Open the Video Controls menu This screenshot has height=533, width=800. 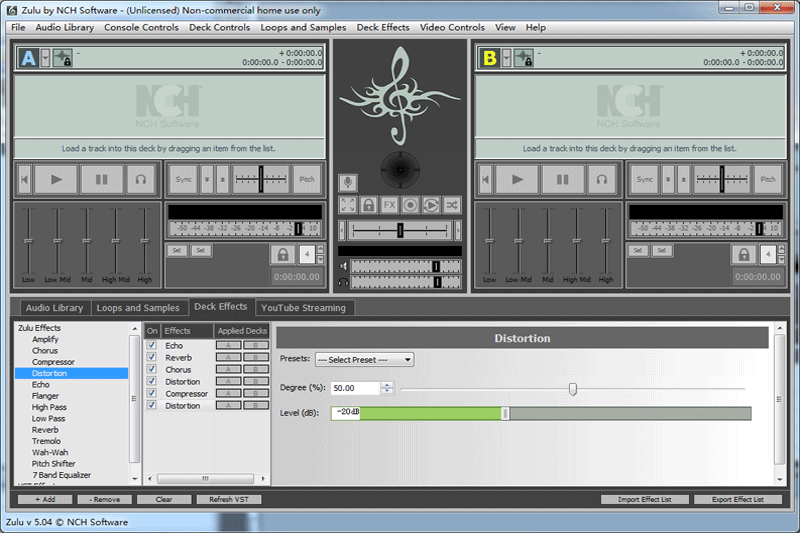pyautogui.click(x=452, y=27)
